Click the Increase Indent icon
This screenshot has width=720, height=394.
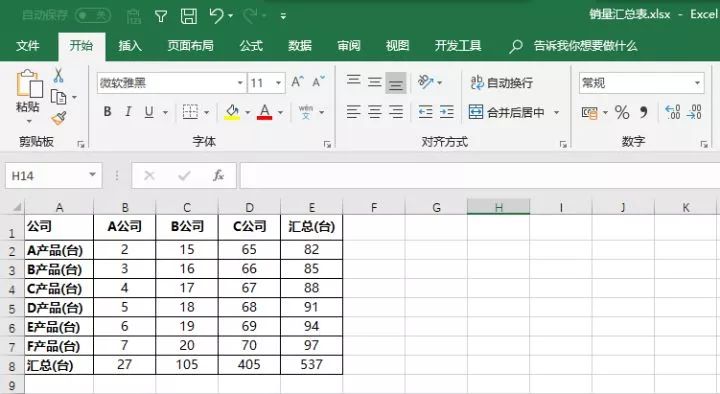coord(446,112)
